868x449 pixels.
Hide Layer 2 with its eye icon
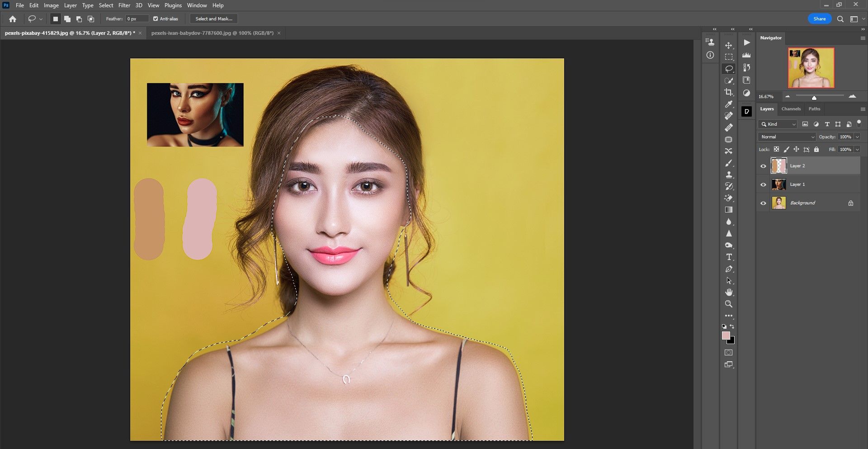[x=763, y=166]
